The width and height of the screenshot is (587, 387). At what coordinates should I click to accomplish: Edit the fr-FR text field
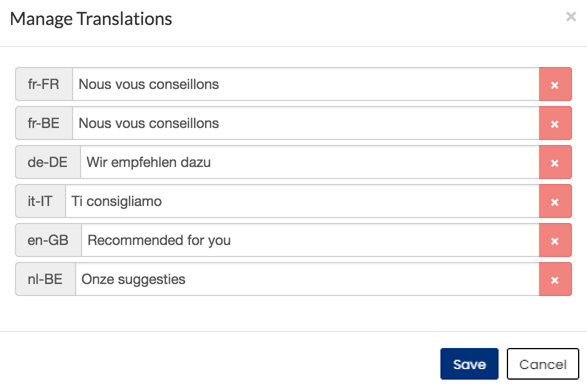click(x=306, y=84)
